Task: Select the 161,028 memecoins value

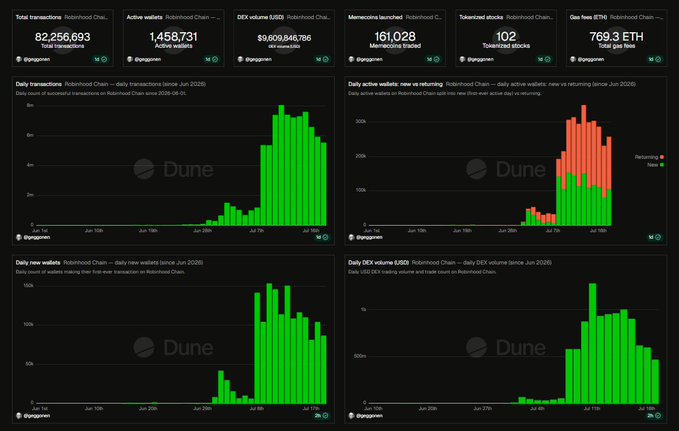Action: click(x=395, y=37)
